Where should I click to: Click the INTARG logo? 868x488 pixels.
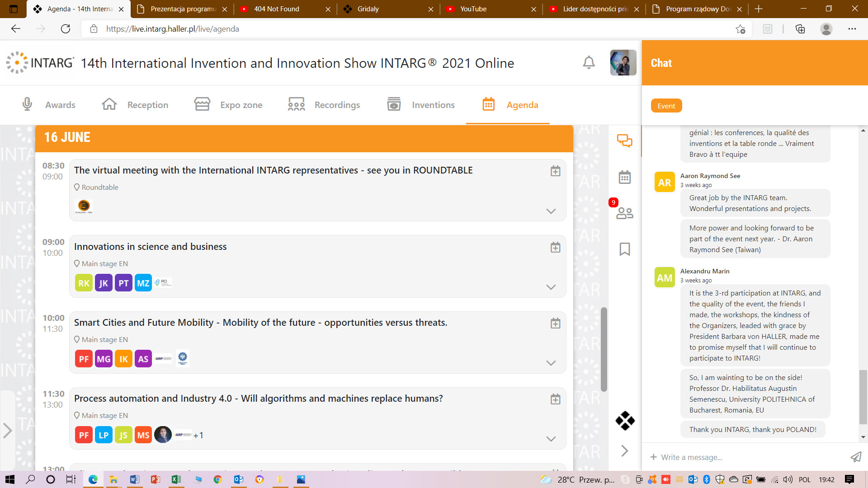[x=40, y=62]
